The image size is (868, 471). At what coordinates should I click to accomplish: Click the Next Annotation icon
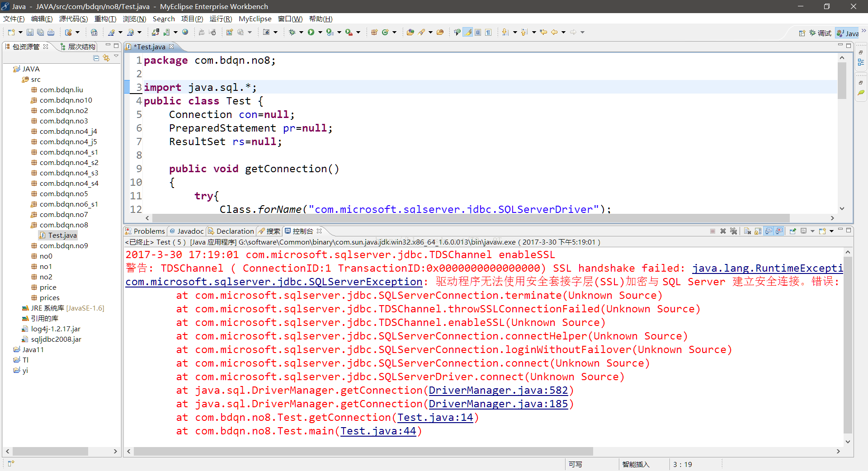point(505,32)
